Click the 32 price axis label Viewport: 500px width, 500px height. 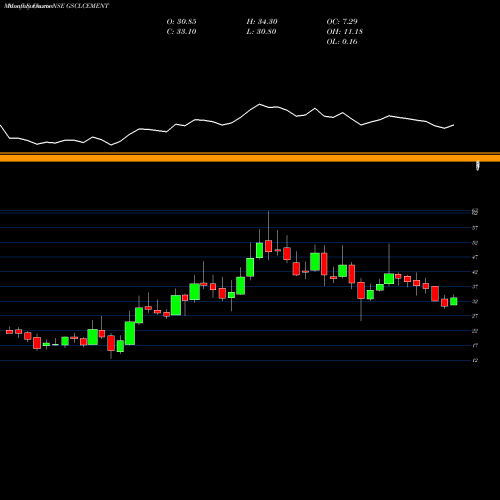(475, 301)
